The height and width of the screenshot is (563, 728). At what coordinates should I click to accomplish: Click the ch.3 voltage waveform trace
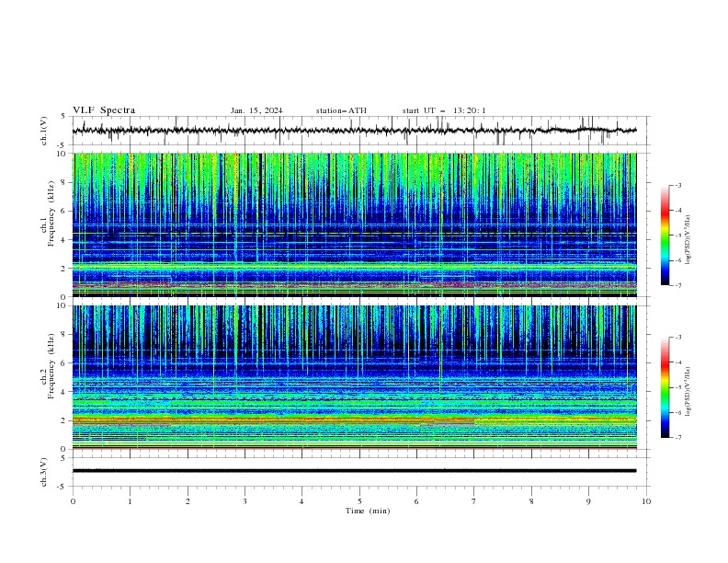coord(354,471)
